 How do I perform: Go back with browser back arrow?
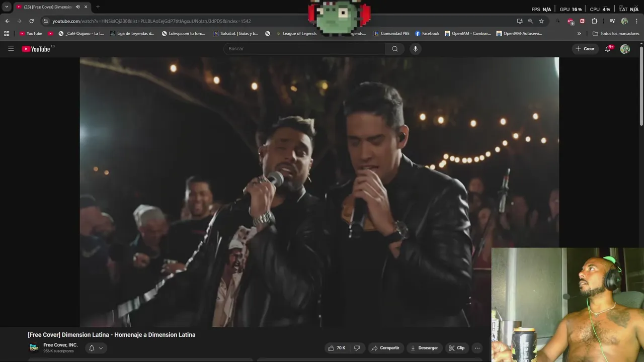click(7, 21)
